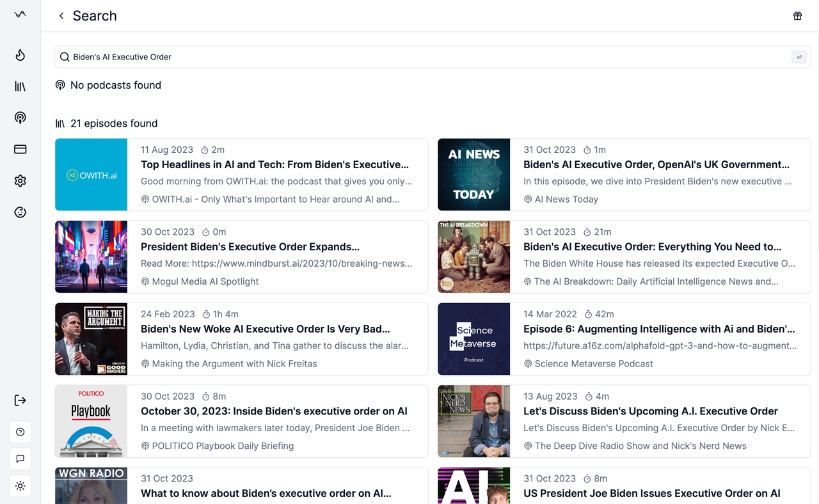Open 'What to know about Biden's executive order' episode
Image resolution: width=819 pixels, height=504 pixels.
click(266, 493)
